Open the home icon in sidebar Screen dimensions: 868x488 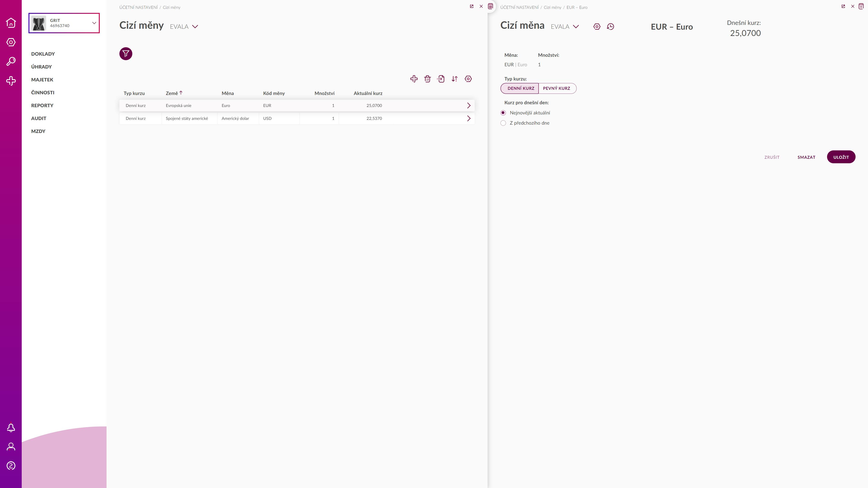(x=11, y=23)
